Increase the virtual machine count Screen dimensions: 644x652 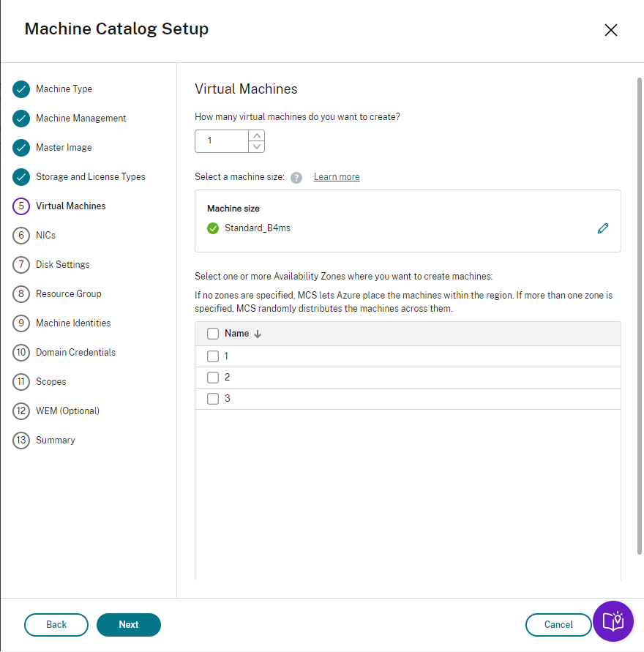pyautogui.click(x=256, y=135)
